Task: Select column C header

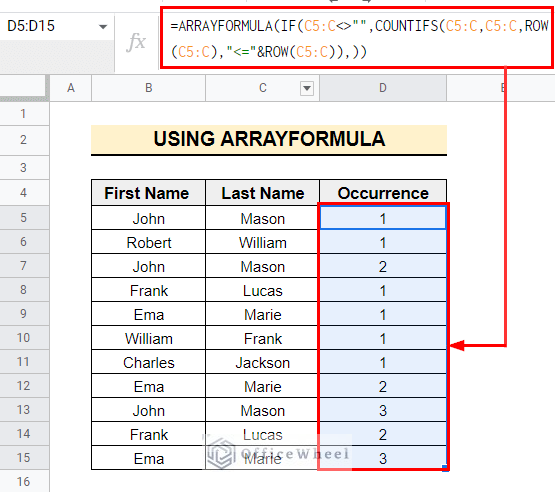Action: [x=262, y=88]
